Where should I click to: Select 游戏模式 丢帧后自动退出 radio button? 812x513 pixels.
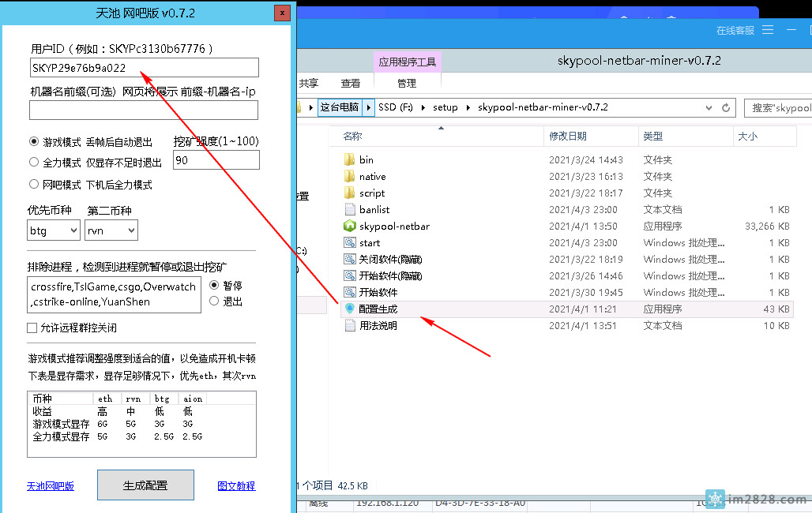(x=34, y=141)
